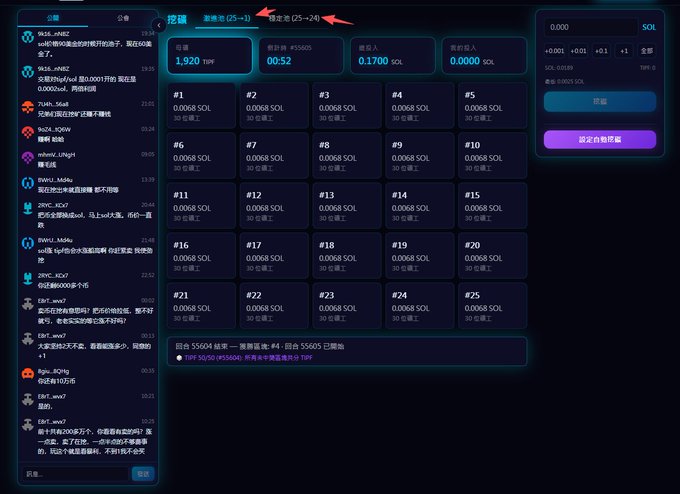Send the chat message with the send button
Viewport: 680px width, 494px height.
pos(143,474)
